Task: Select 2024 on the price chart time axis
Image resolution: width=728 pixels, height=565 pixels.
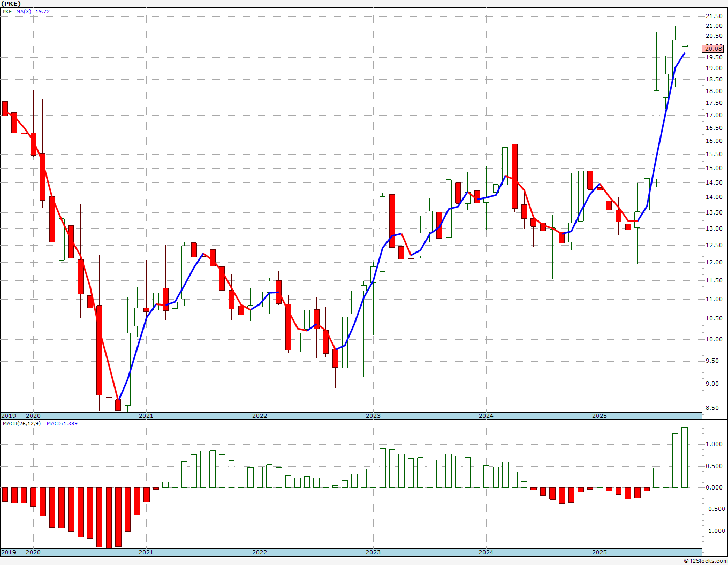Action: 486,416
